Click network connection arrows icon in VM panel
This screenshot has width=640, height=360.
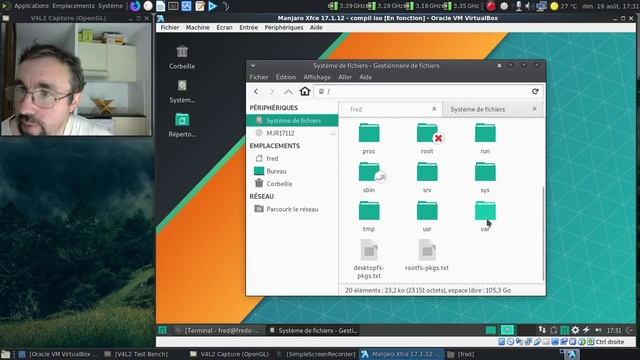pos(542,330)
